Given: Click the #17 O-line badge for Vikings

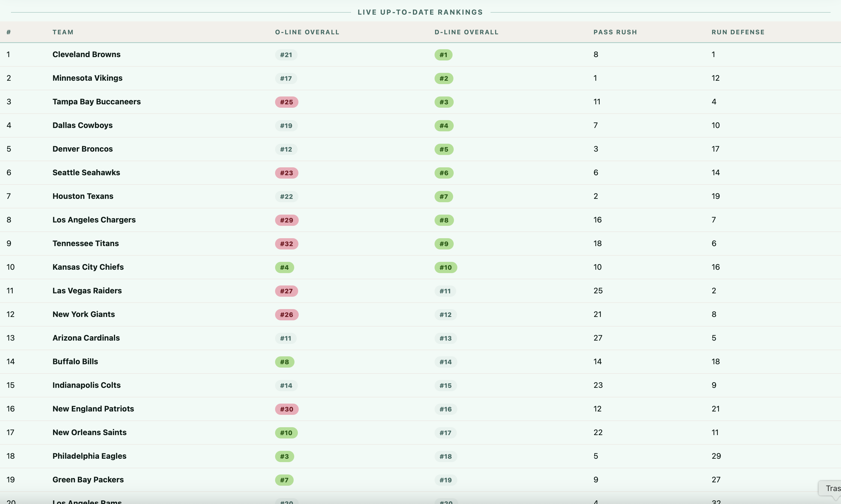Looking at the screenshot, I should coord(286,78).
